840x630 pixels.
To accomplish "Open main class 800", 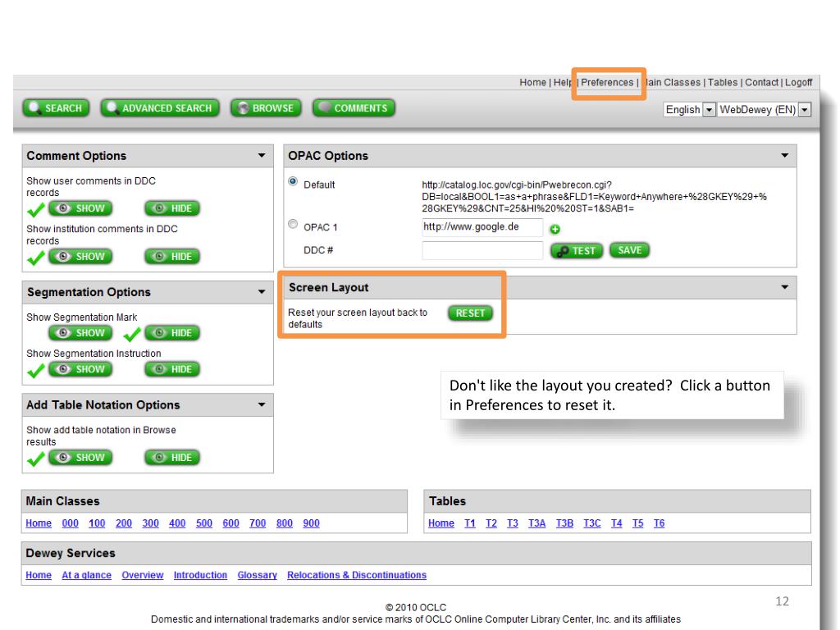I will tap(285, 523).
